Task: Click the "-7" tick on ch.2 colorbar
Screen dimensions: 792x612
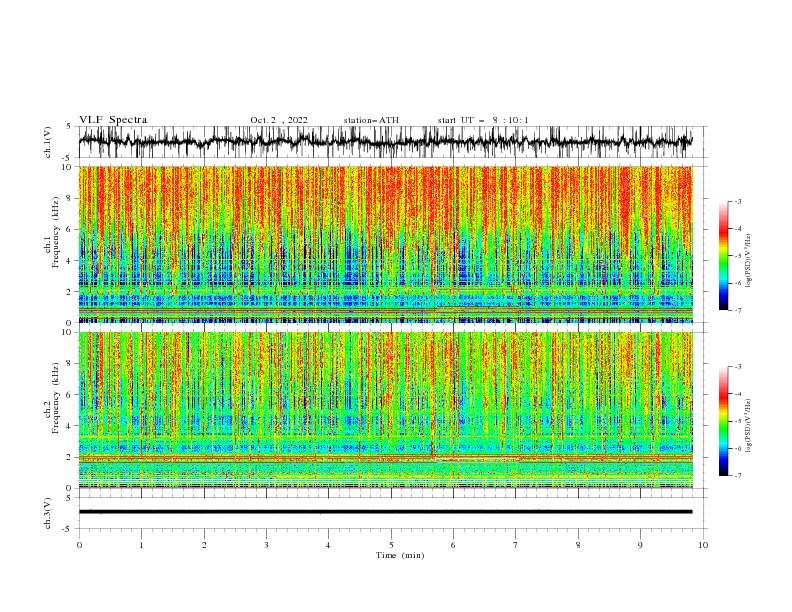Action: 737,475
